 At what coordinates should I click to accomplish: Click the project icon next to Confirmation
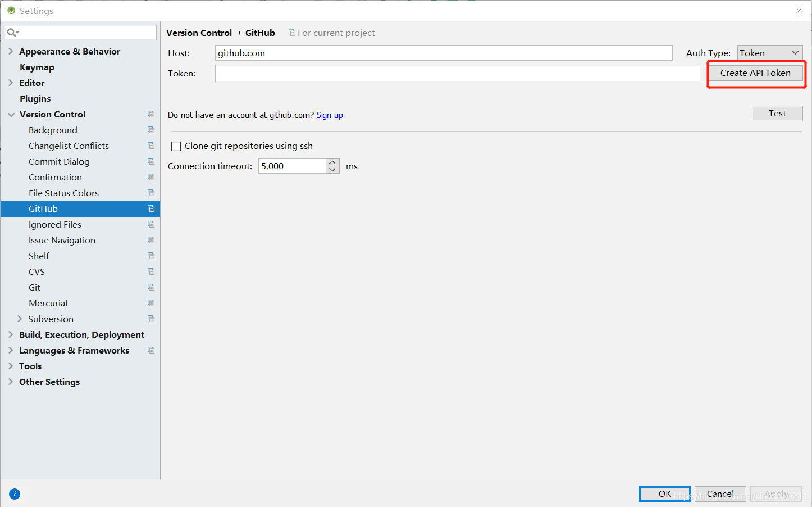tap(151, 177)
